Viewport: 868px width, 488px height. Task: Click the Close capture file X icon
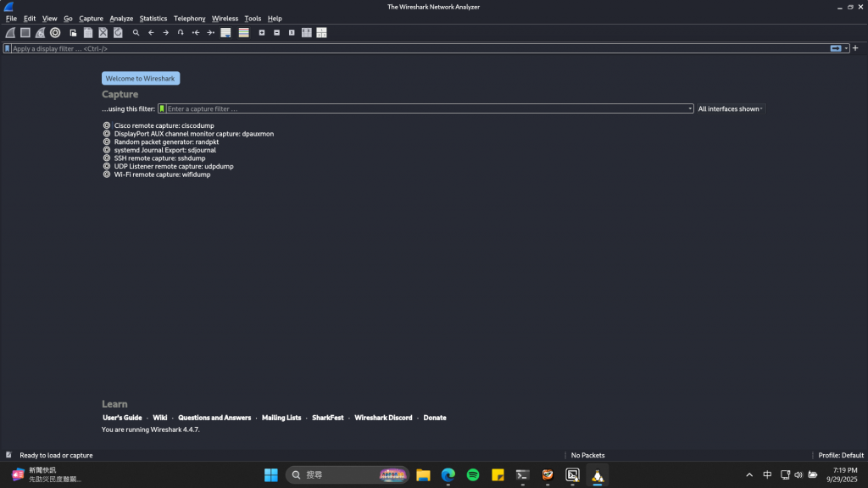pyautogui.click(x=103, y=33)
